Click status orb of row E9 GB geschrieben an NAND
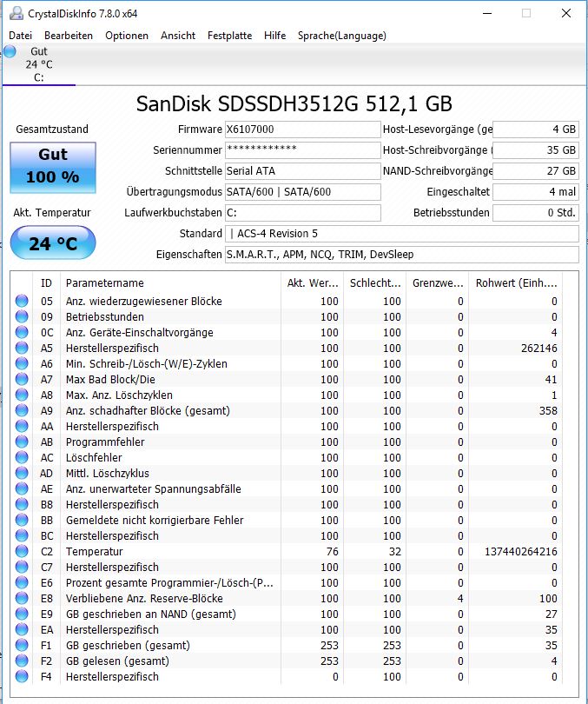Viewport: 588px width, 704px height. click(22, 614)
